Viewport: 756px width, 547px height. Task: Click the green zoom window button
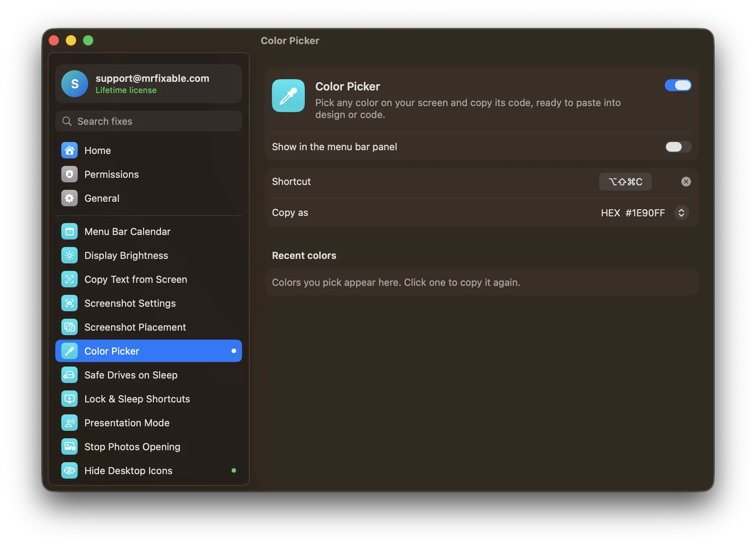coord(88,40)
